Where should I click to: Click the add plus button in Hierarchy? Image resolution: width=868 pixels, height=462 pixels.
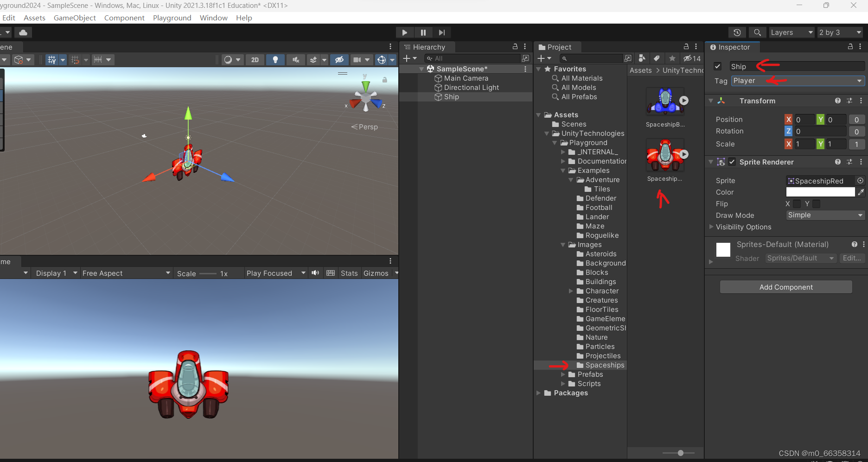(407, 58)
